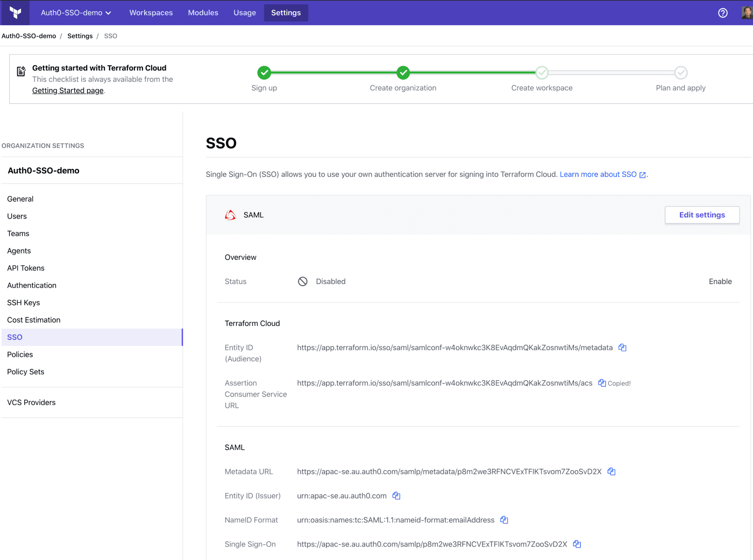Copy the Entity ID (Audience) URL
753x560 pixels.
pos(622,348)
